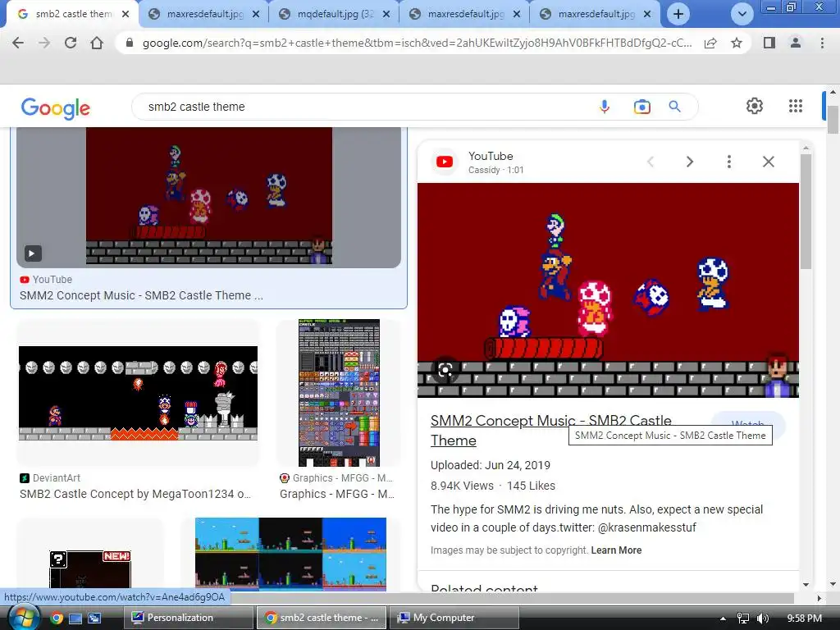Start voice search with microphone icon
Image resolution: width=840 pixels, height=630 pixels.
tap(605, 107)
